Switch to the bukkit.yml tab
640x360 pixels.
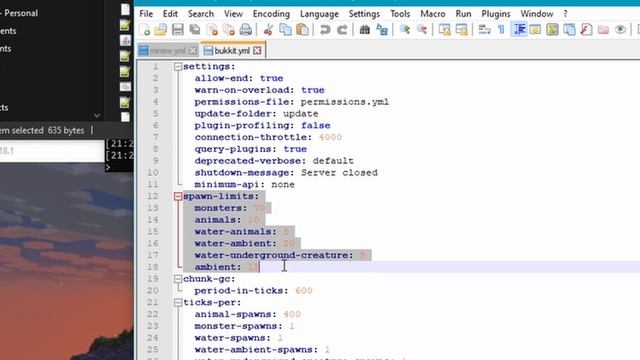[232, 50]
